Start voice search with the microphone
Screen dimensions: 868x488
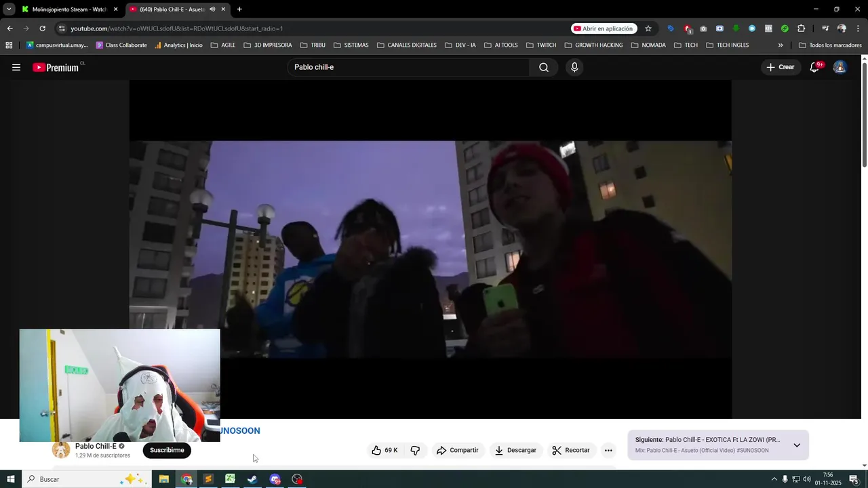click(x=574, y=67)
